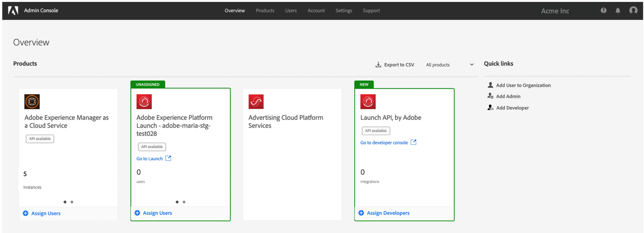Open the user profile avatar
This screenshot has width=644, height=233.
(633, 11)
